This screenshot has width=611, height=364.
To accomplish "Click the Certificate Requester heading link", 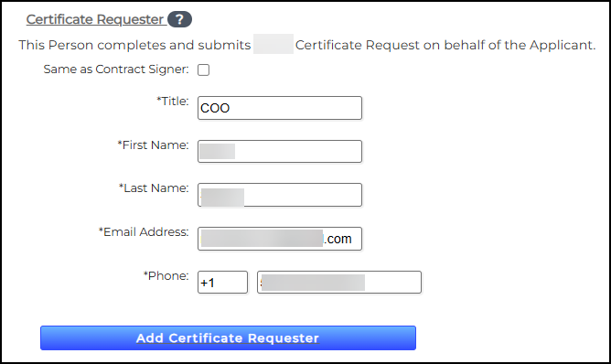I will [x=95, y=19].
